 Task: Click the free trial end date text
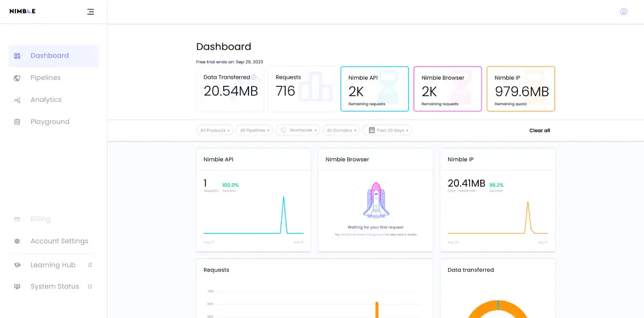(x=230, y=62)
